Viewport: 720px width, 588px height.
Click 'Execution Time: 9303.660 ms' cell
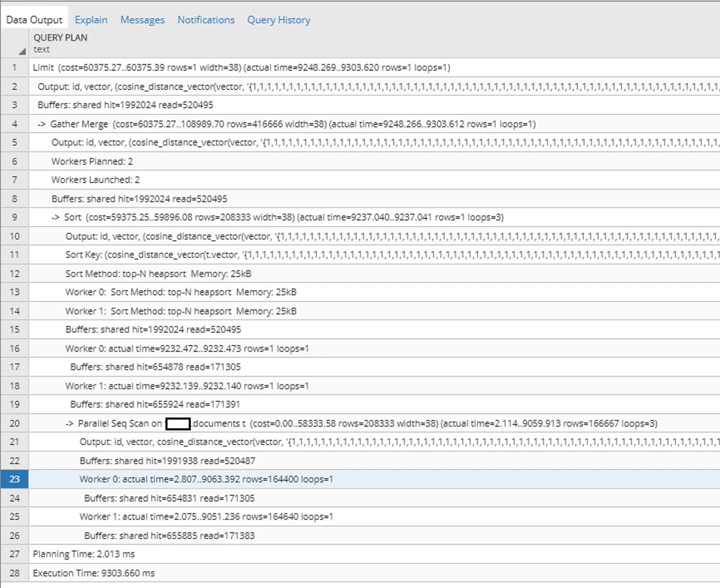[94, 573]
